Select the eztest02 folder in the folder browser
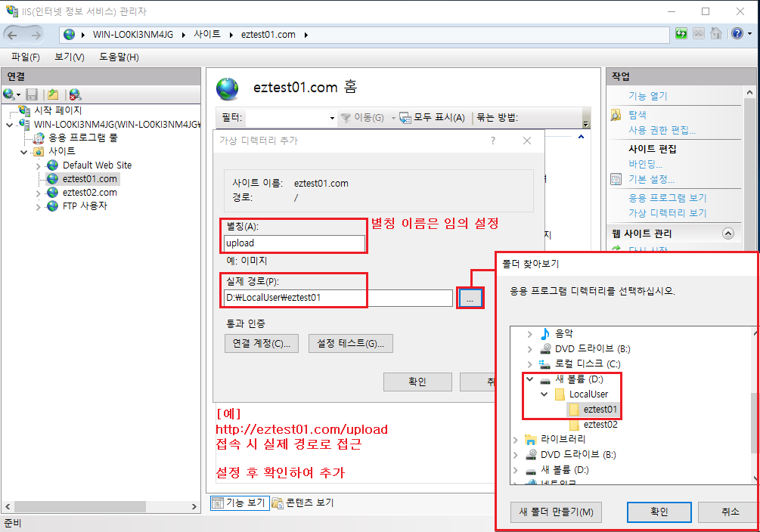Screen dimensions: 760x532 point(600,425)
